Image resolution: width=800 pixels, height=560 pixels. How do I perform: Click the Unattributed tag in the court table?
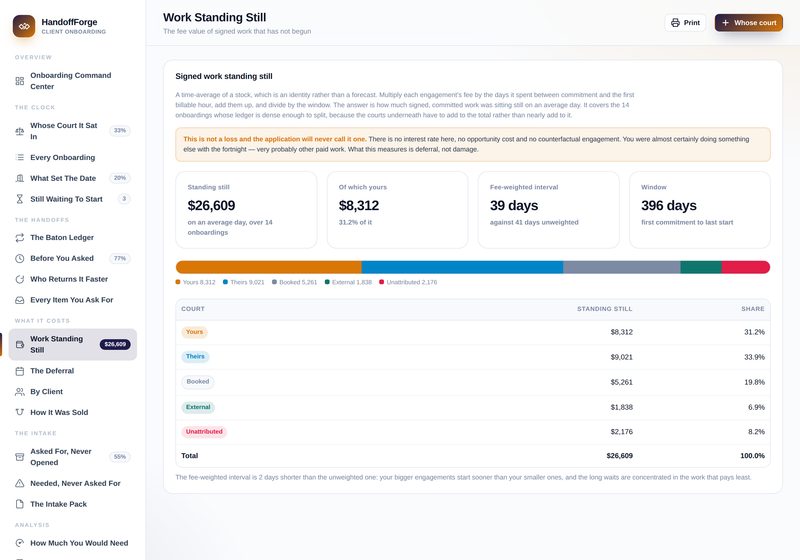pos(204,432)
